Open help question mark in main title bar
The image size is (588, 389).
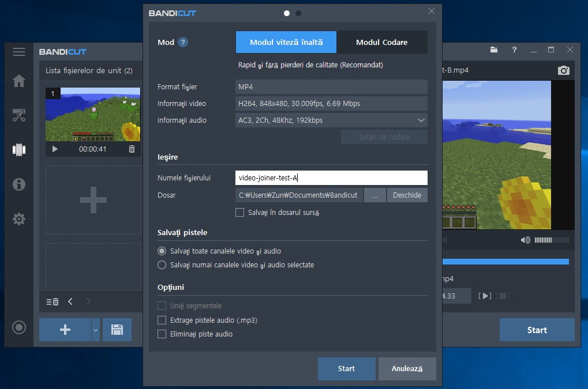coord(514,50)
